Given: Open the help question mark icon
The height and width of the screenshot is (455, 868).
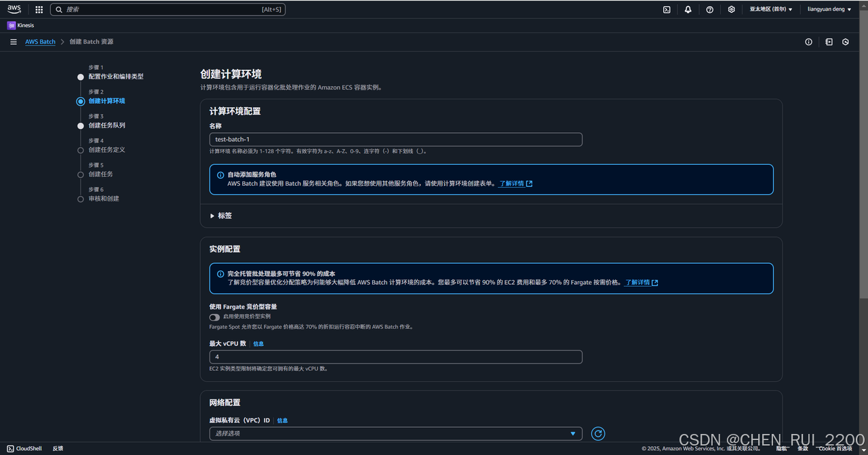Looking at the screenshot, I should tap(709, 9).
